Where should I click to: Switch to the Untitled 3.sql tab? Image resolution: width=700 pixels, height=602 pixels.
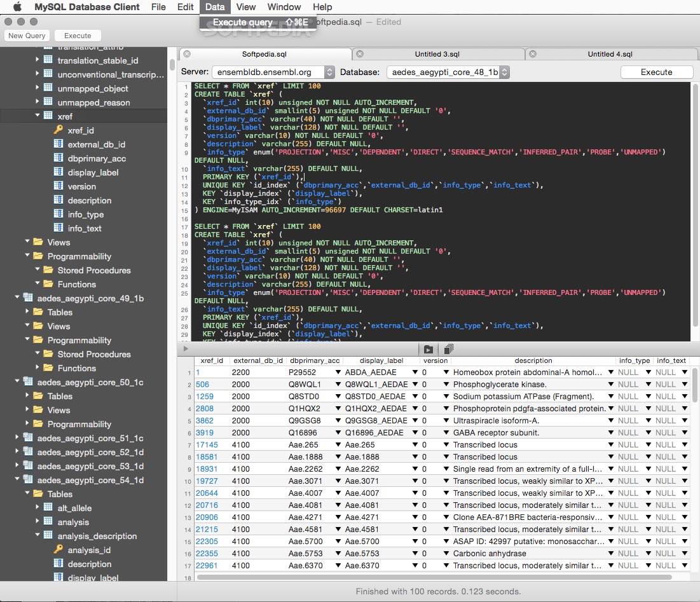click(x=437, y=54)
